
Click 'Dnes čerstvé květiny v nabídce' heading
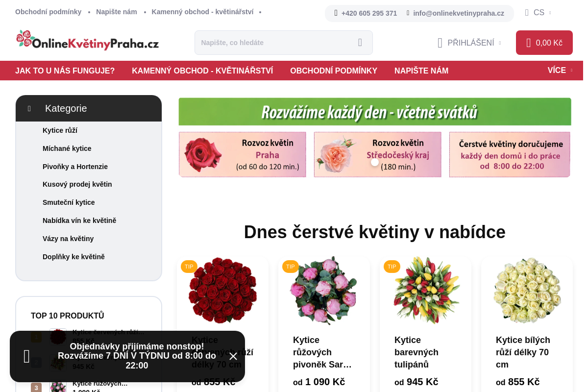click(375, 232)
